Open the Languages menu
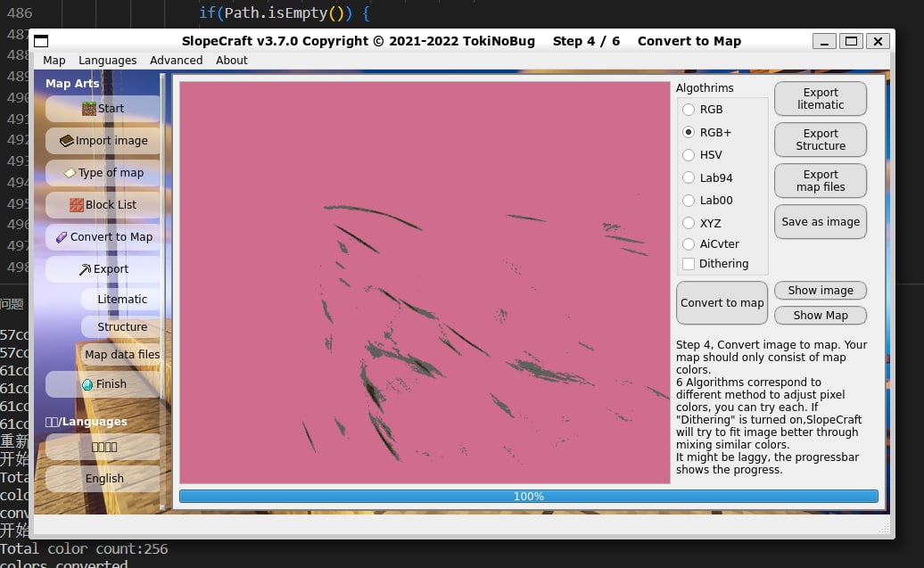The height and width of the screenshot is (568, 924). 107,60
